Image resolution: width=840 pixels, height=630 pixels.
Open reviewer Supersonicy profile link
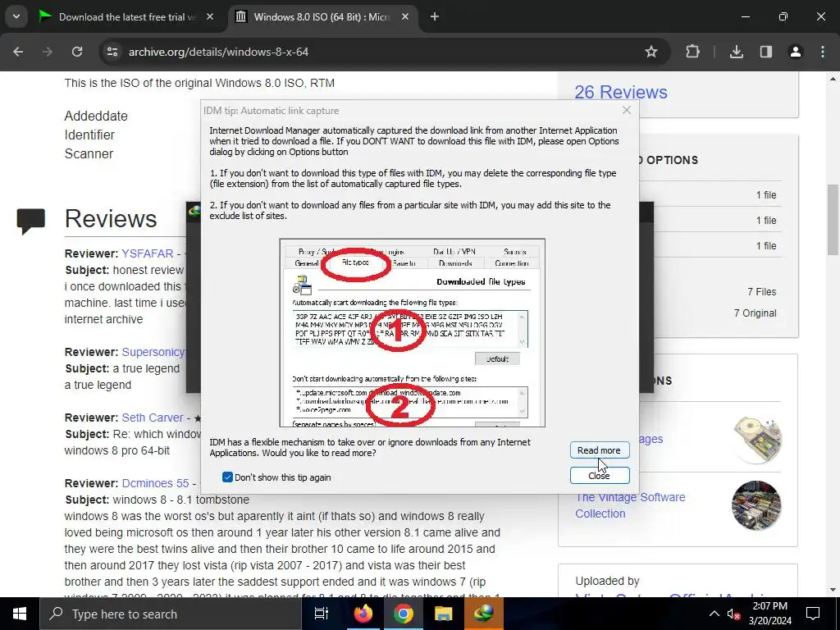[x=153, y=352]
